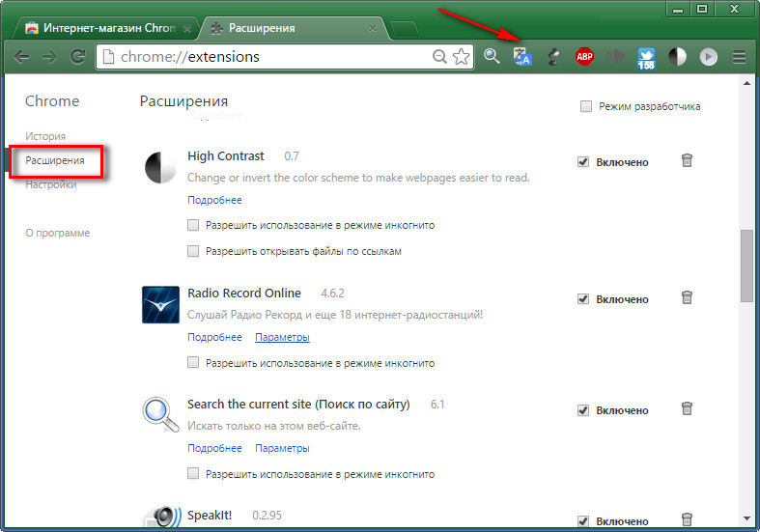This screenshot has width=760, height=532.
Task: Allow Search the current site in incognito
Action: [193, 473]
